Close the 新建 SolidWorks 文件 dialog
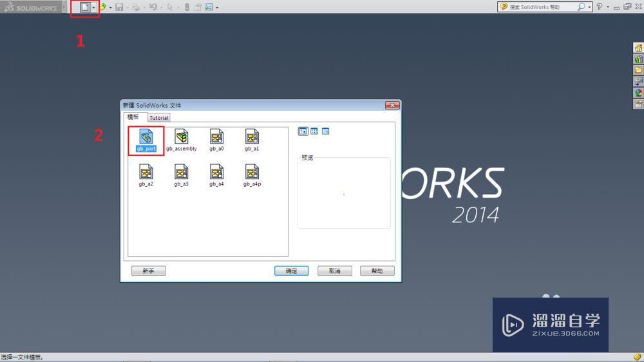 pyautogui.click(x=392, y=106)
